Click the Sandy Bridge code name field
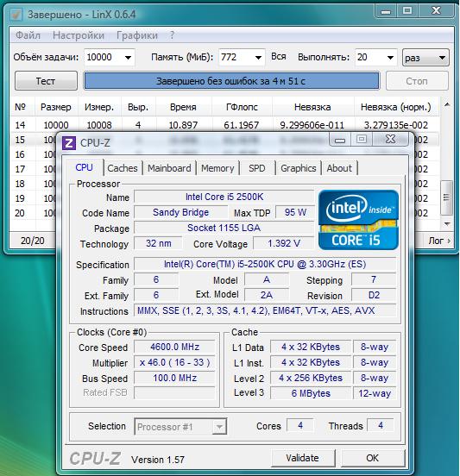460x476 pixels. [180, 212]
